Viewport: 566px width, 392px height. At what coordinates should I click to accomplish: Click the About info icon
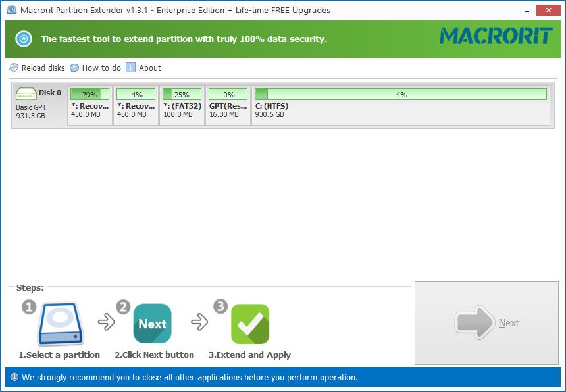click(x=130, y=68)
